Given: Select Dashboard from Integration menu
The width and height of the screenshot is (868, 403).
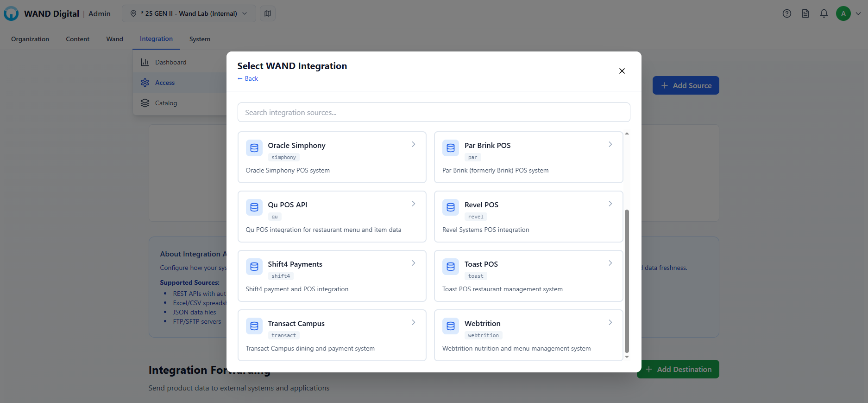Looking at the screenshot, I should click(170, 62).
